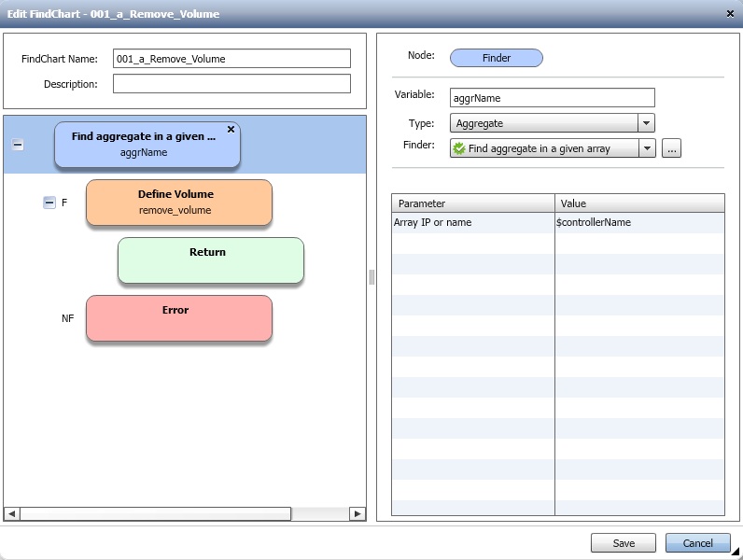Click the Finder node type pill
Screen dimensions: 743x560
point(496,58)
